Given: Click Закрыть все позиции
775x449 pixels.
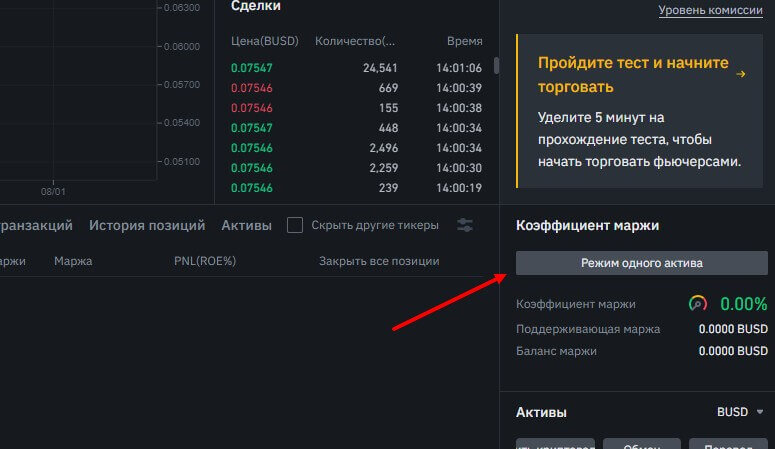Looking at the screenshot, I should [x=379, y=261].
